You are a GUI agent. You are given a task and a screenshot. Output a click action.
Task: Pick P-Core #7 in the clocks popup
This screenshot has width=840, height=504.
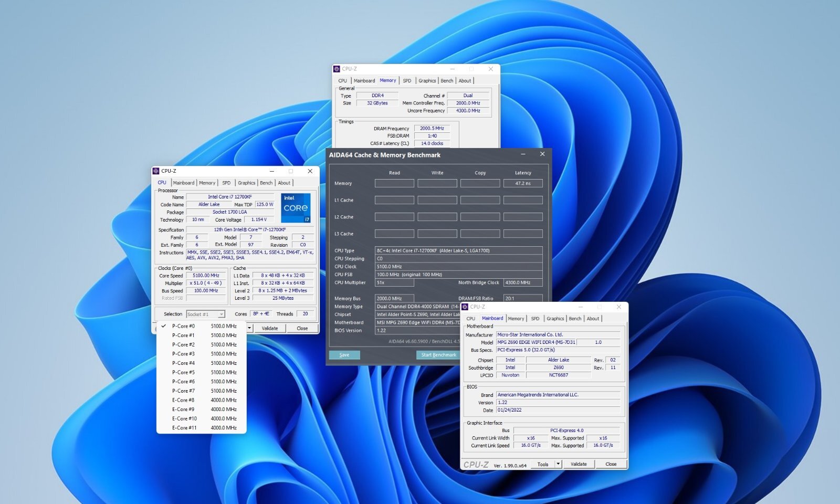202,391
